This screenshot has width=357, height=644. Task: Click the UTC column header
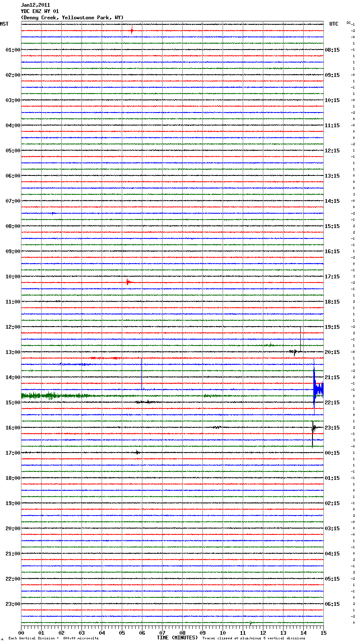coord(333,24)
